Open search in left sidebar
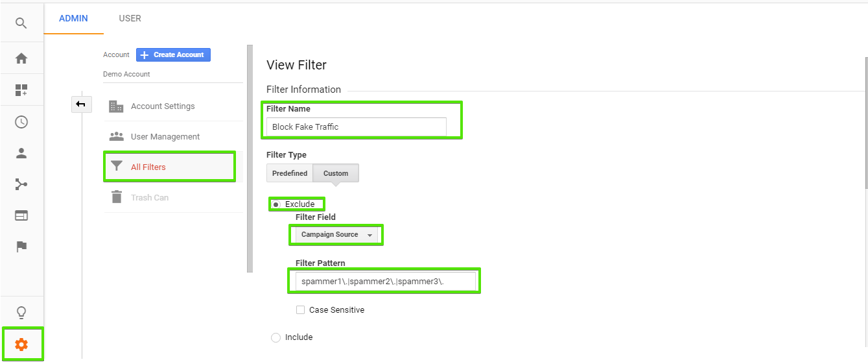Image resolution: width=868 pixels, height=364 pixels. click(x=21, y=23)
